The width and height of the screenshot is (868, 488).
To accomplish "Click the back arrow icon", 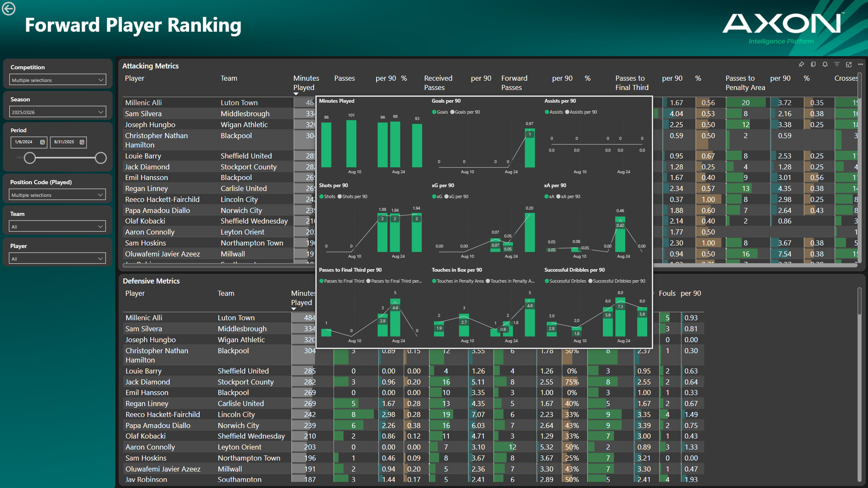I will pos(8,8).
